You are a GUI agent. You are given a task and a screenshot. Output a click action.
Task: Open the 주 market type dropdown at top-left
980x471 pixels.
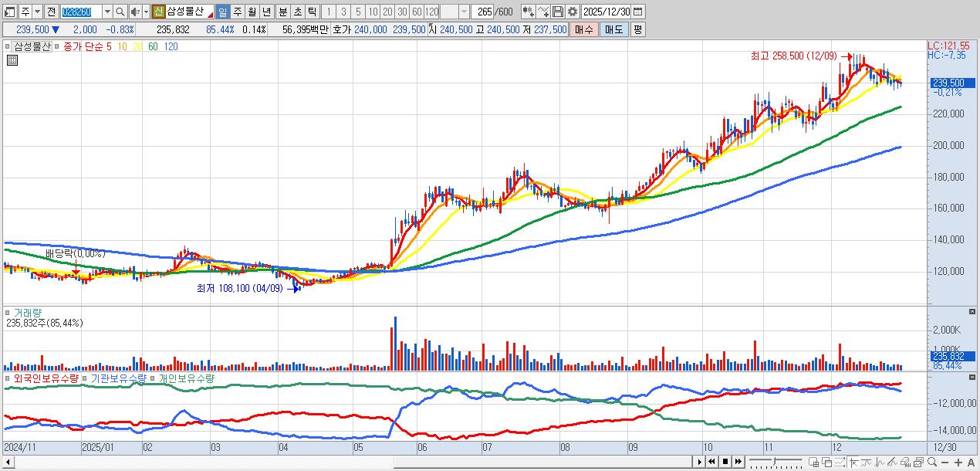pos(38,12)
